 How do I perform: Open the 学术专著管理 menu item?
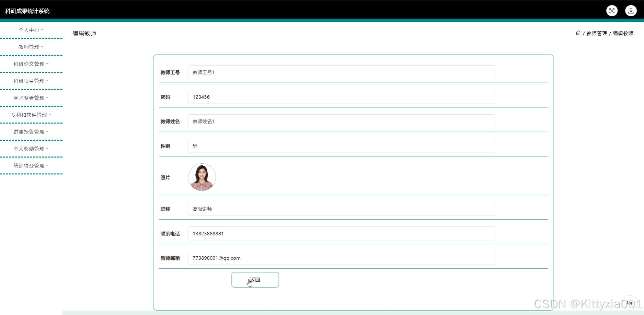pos(31,98)
